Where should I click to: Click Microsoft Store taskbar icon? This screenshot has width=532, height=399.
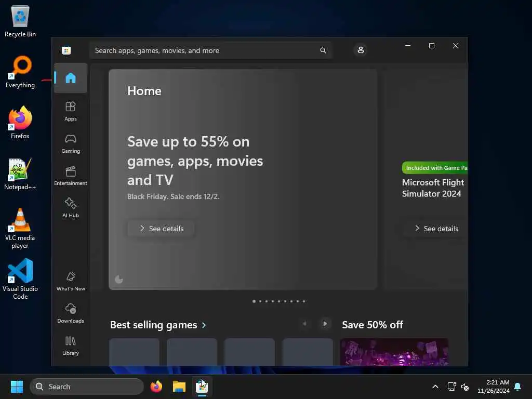202,387
